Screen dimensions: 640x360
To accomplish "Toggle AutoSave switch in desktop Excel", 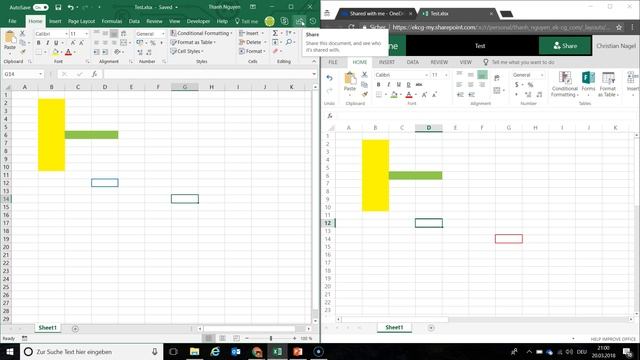I will pyautogui.click(x=40, y=7).
